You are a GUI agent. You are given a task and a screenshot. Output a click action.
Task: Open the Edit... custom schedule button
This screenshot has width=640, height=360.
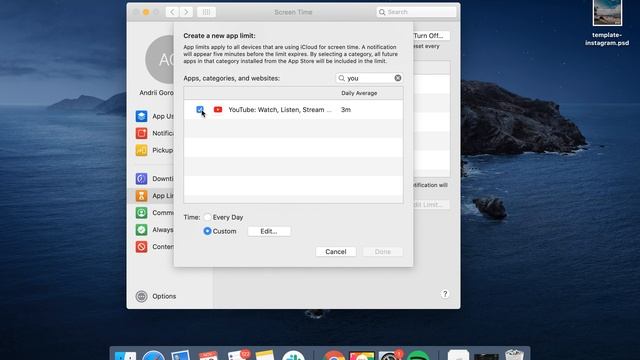[269, 231]
